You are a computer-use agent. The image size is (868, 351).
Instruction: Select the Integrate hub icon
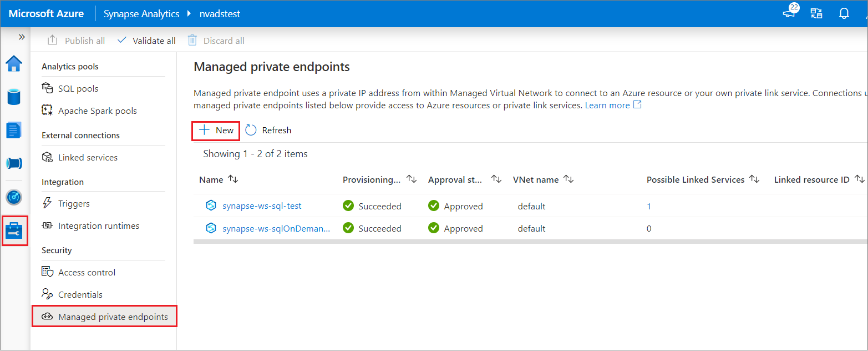[13, 163]
